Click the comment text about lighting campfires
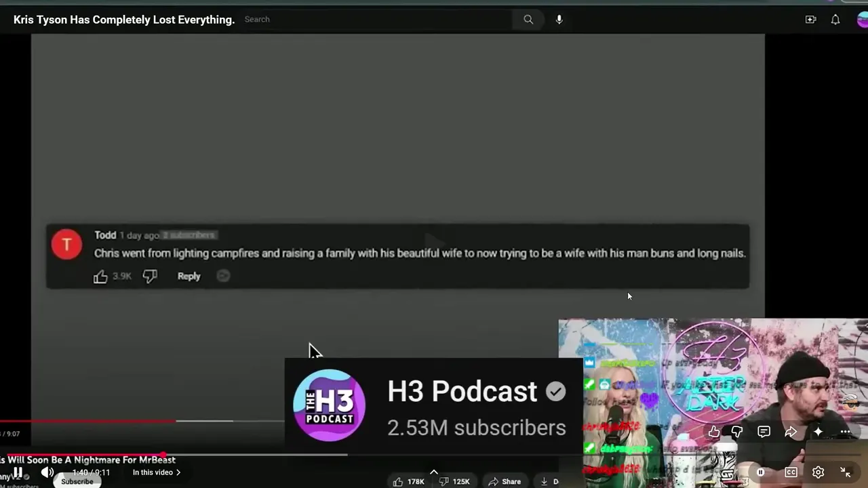This screenshot has width=868, height=488. (x=420, y=253)
